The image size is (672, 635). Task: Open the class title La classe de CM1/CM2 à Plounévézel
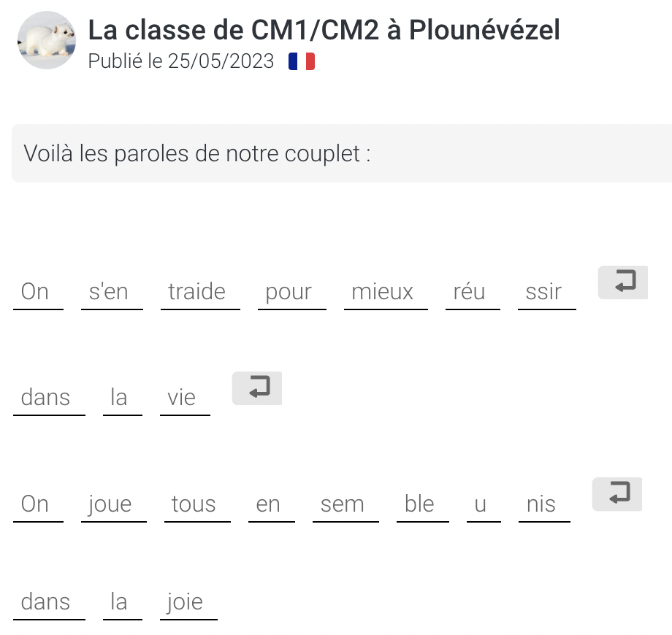[x=324, y=31]
